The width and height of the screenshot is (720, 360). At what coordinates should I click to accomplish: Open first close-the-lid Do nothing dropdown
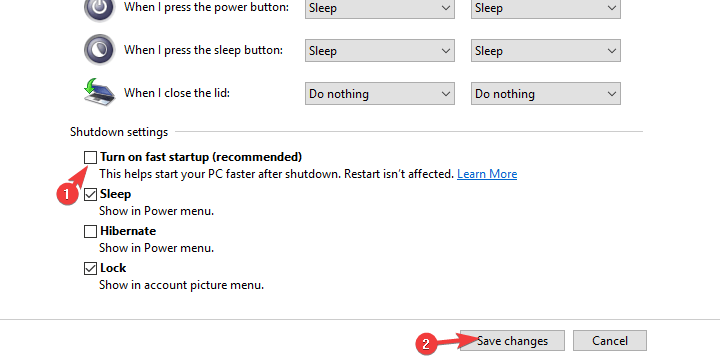[x=380, y=93]
